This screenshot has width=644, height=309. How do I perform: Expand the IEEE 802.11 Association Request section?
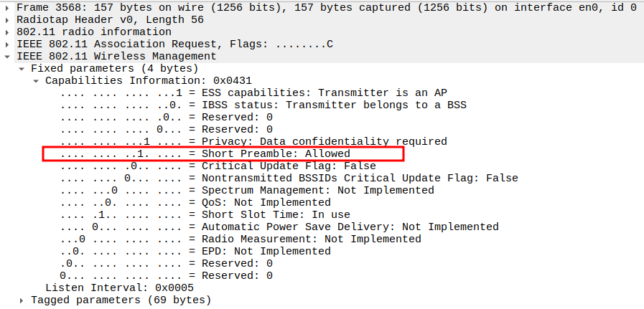coord(8,44)
